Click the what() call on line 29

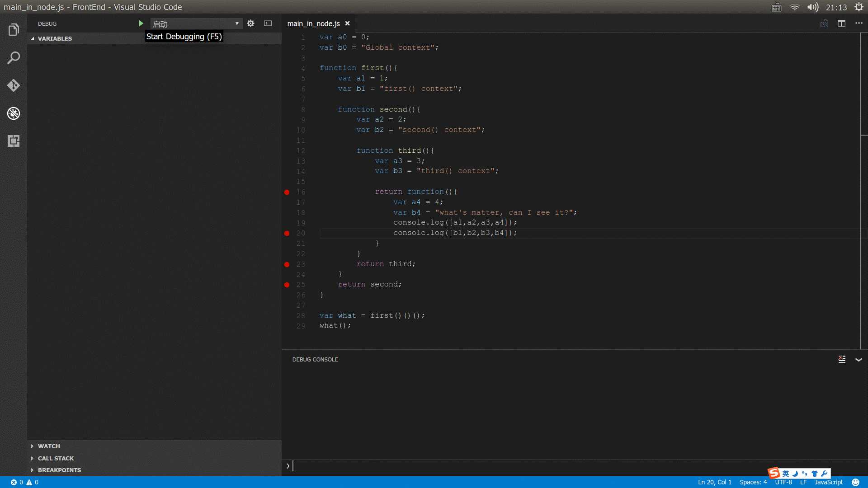point(335,325)
